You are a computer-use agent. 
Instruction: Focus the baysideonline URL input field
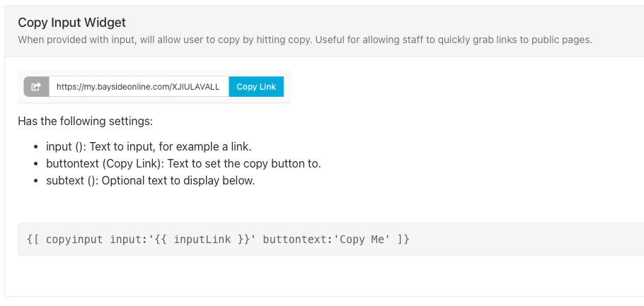pyautogui.click(x=139, y=86)
